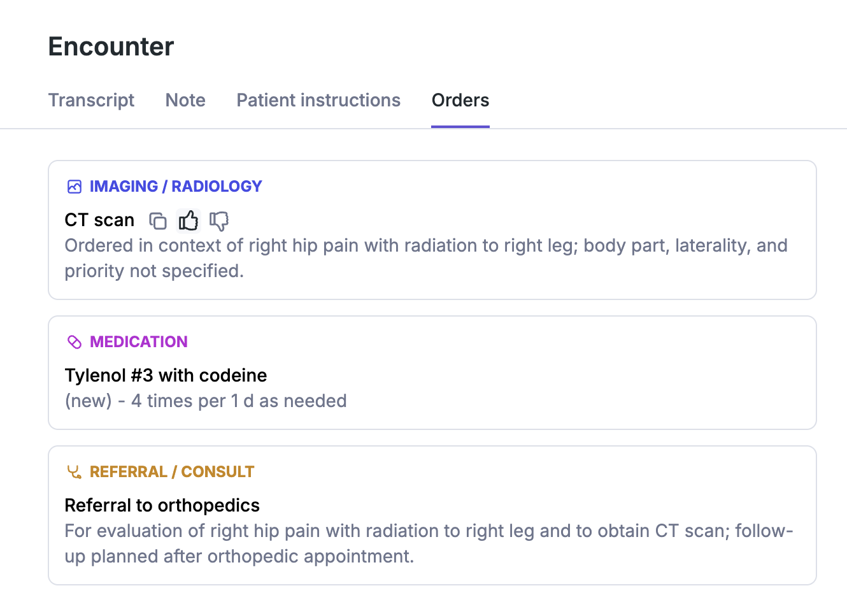
Task: Select Tylenol #3 with codeine order
Action: (166, 375)
